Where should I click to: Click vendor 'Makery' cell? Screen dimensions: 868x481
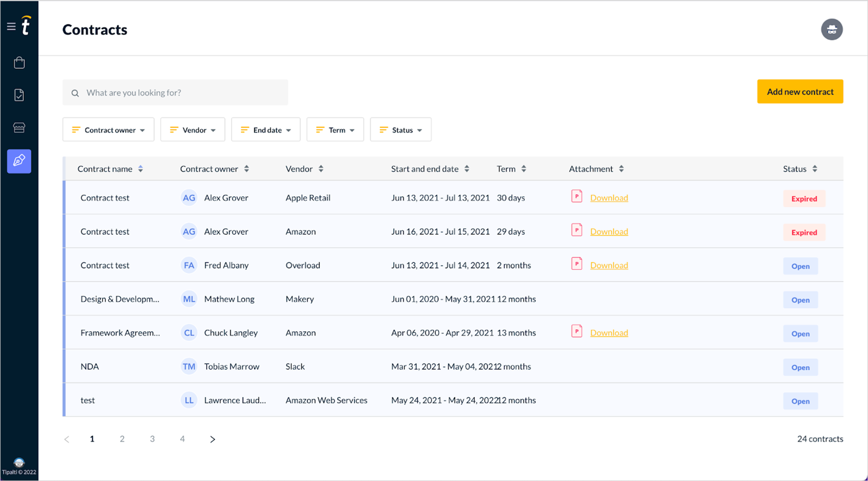point(300,299)
